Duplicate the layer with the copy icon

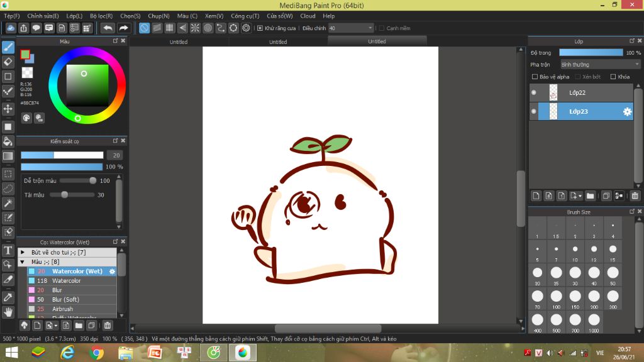click(x=606, y=196)
